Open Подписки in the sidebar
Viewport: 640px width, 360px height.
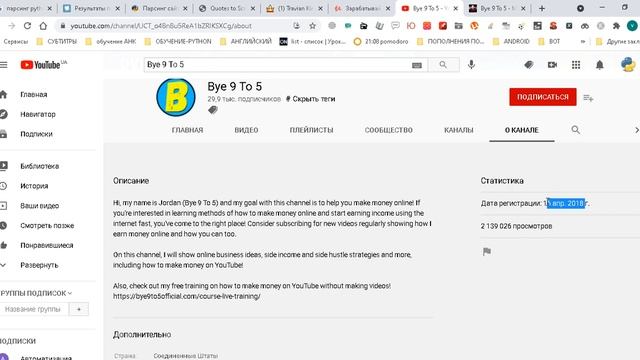click(x=36, y=134)
